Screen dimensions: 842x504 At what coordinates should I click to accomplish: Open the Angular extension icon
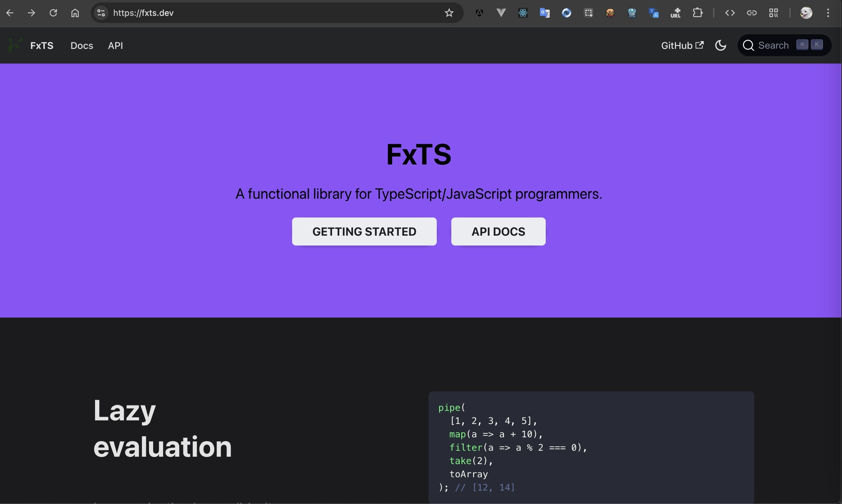479,13
